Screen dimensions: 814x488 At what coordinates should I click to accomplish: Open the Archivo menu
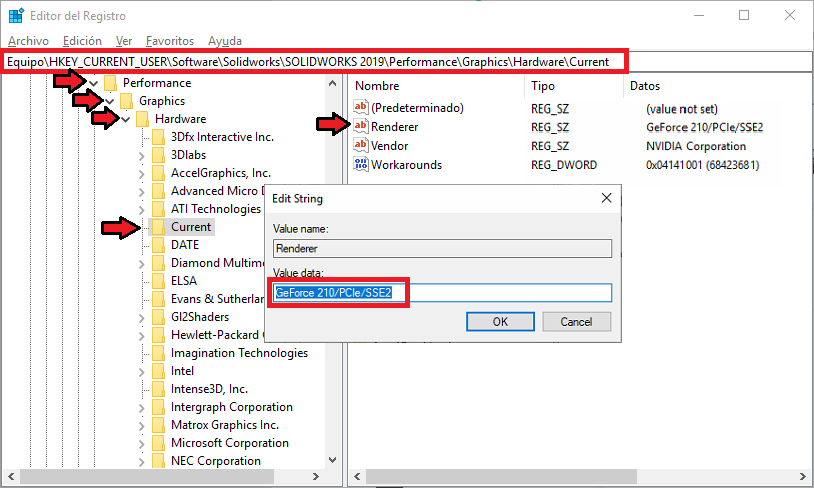[x=29, y=41]
